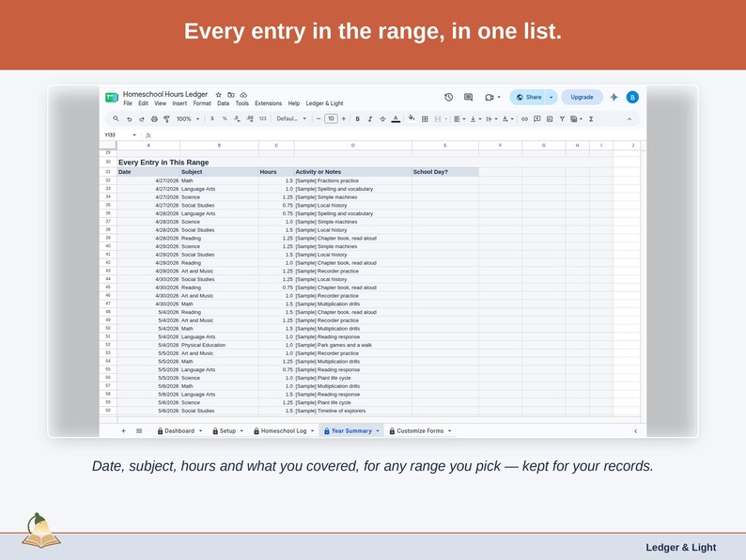Open text rotation dropdown
Image resolution: width=746 pixels, height=560 pixels.
click(x=507, y=119)
